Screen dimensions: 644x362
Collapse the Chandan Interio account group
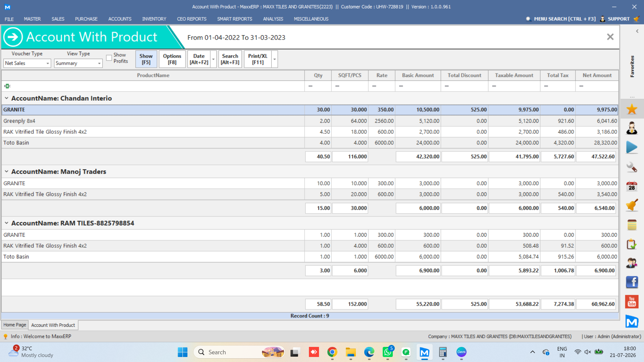coord(6,98)
